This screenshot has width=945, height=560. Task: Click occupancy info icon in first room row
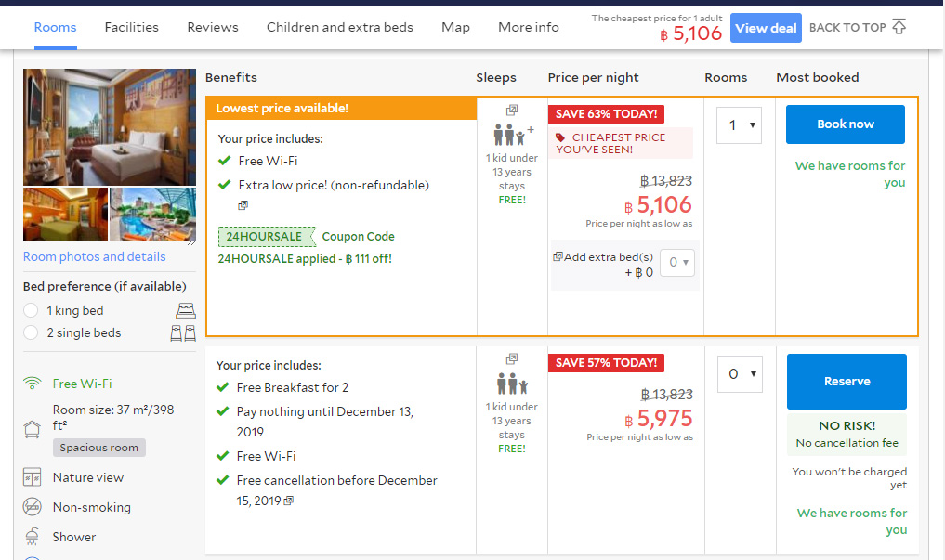[512, 111]
